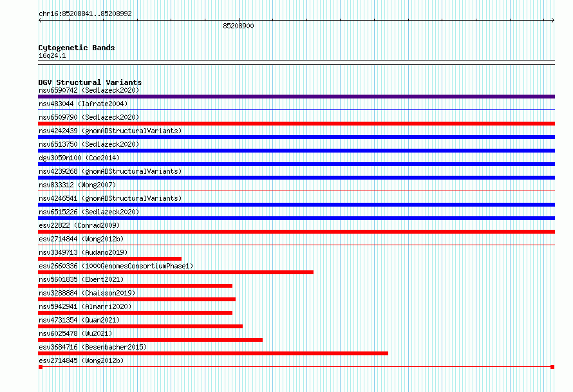This screenshot has height=392, width=573.
Task: Select the blue nsv6515226 variant bar
Action: point(296,218)
